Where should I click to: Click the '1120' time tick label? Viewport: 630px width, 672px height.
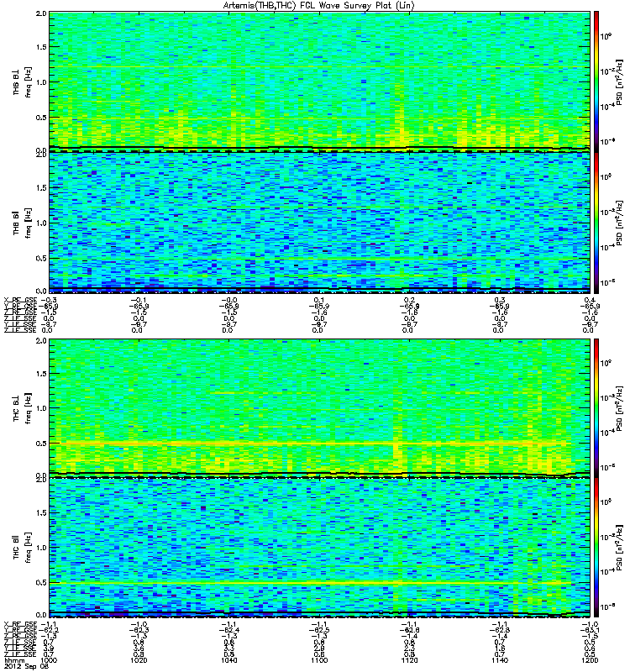[410, 660]
